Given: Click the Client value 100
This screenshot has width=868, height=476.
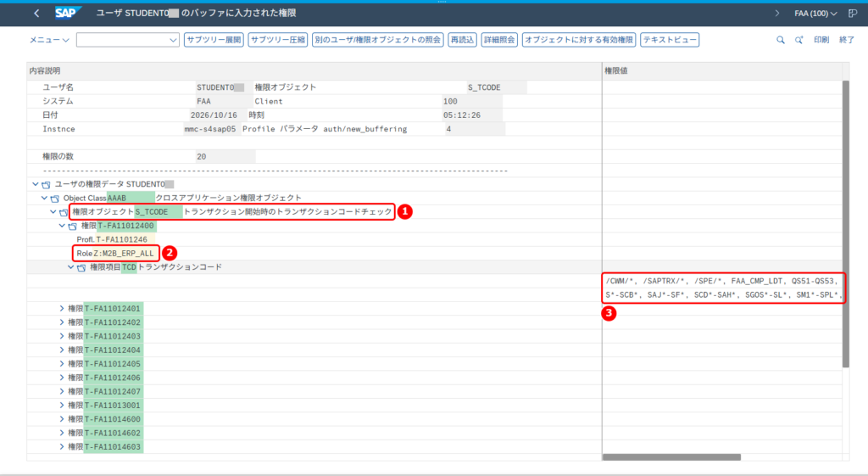Looking at the screenshot, I should (450, 101).
